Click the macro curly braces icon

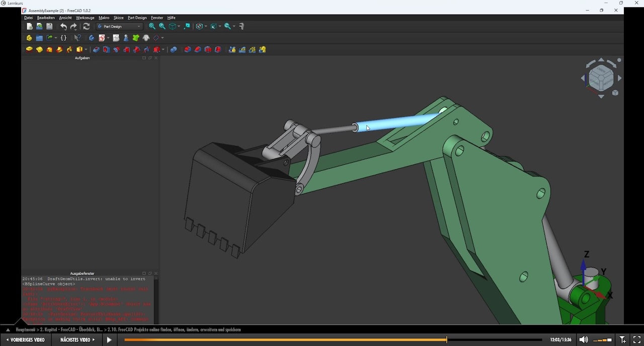tap(63, 38)
